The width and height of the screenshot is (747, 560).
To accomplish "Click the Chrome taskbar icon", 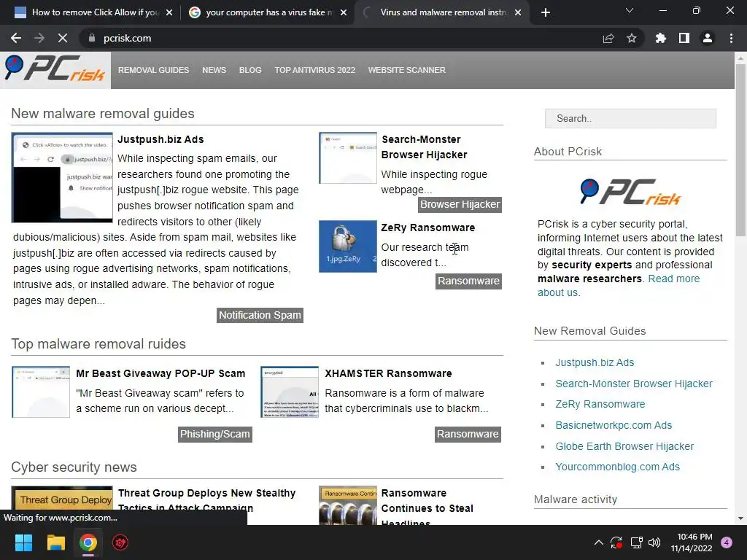I will (88, 542).
